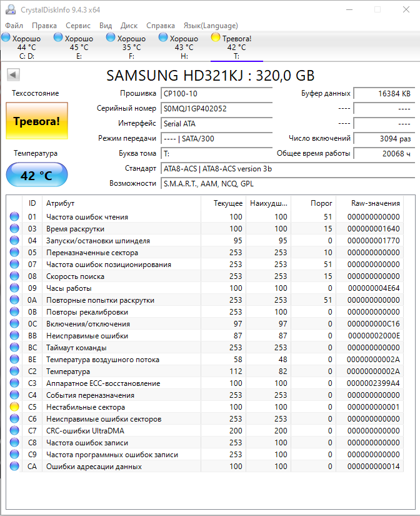Screen dimensions: 420x516
Task: Click status orb for attribute 09 row
Action: [x=14, y=288]
